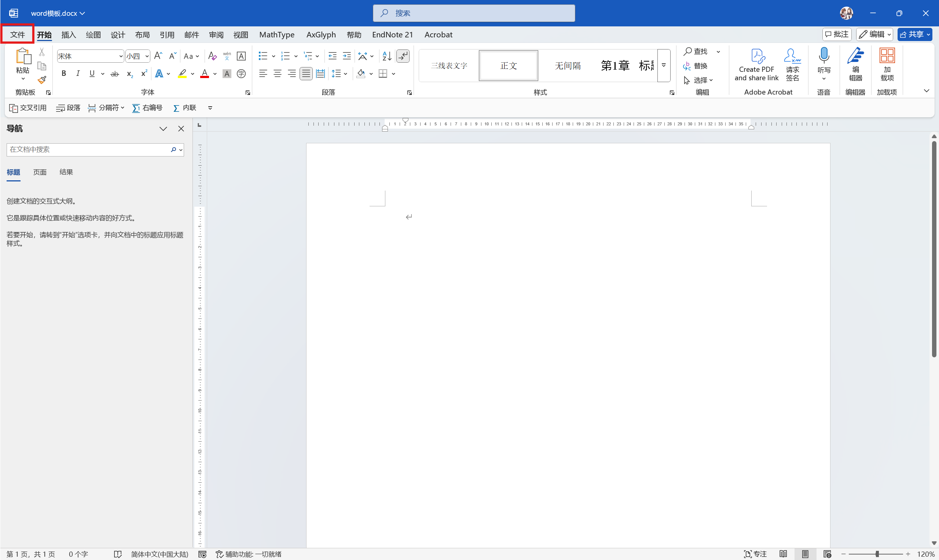Center align the paragraph
Screen dimensions: 939x560
pyautogui.click(x=278, y=73)
